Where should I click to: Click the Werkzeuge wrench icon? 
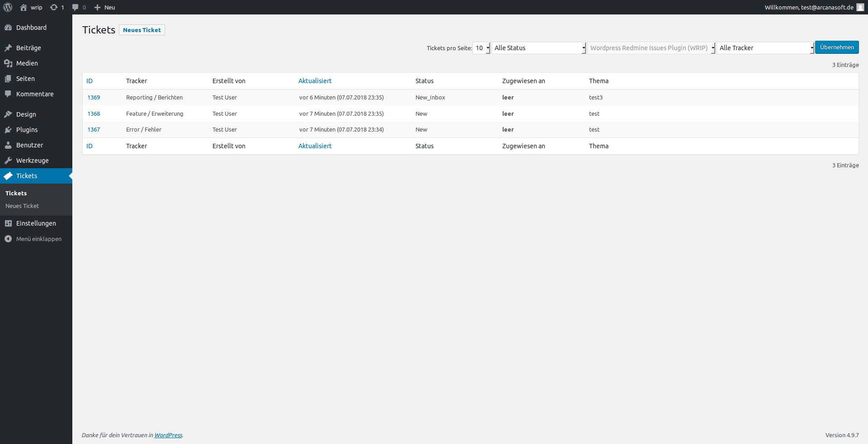[x=8, y=161]
